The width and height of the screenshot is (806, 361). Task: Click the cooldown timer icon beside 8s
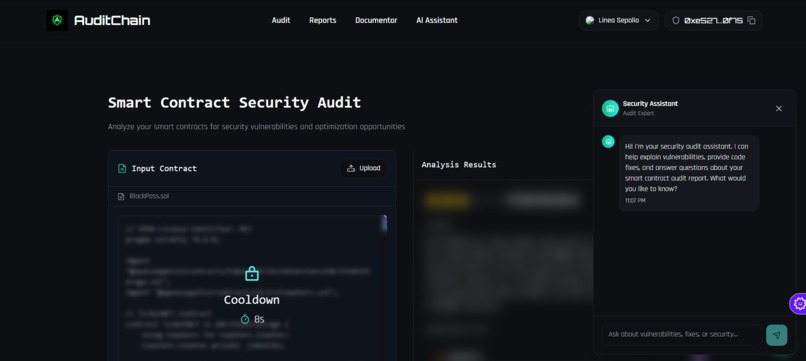[245, 319]
